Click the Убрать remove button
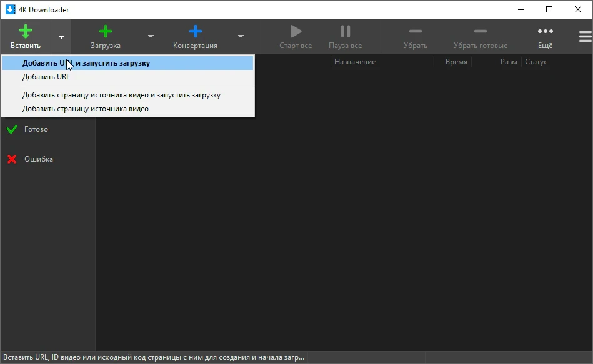This screenshot has width=593, height=364. (416, 37)
